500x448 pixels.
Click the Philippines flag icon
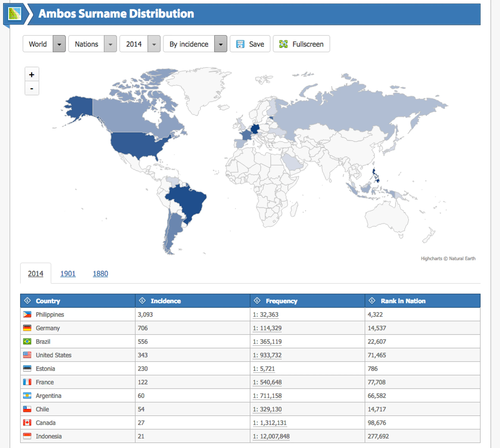tap(27, 314)
